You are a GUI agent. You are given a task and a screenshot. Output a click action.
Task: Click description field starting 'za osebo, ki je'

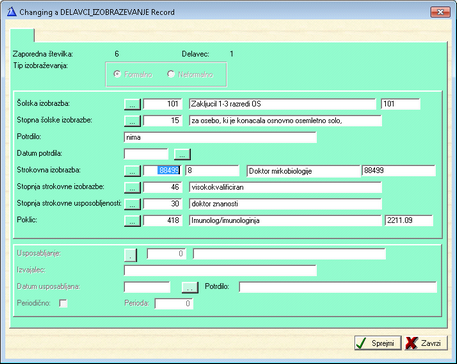pyautogui.click(x=285, y=121)
